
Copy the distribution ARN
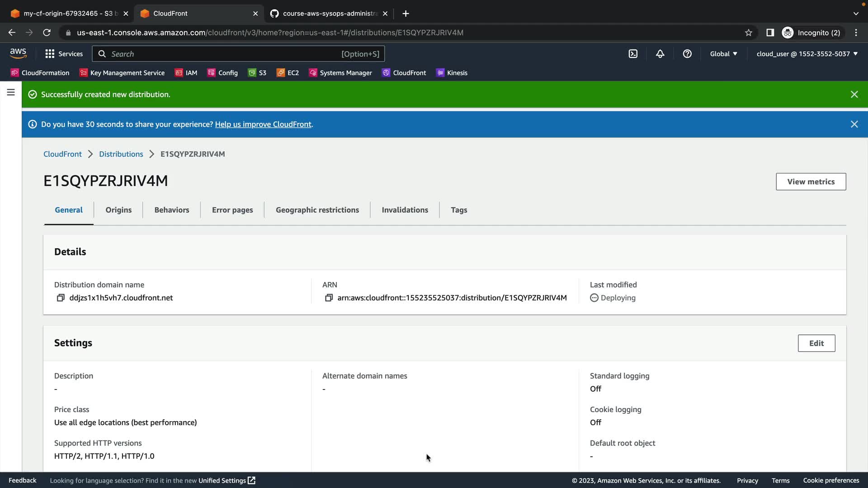click(x=329, y=298)
